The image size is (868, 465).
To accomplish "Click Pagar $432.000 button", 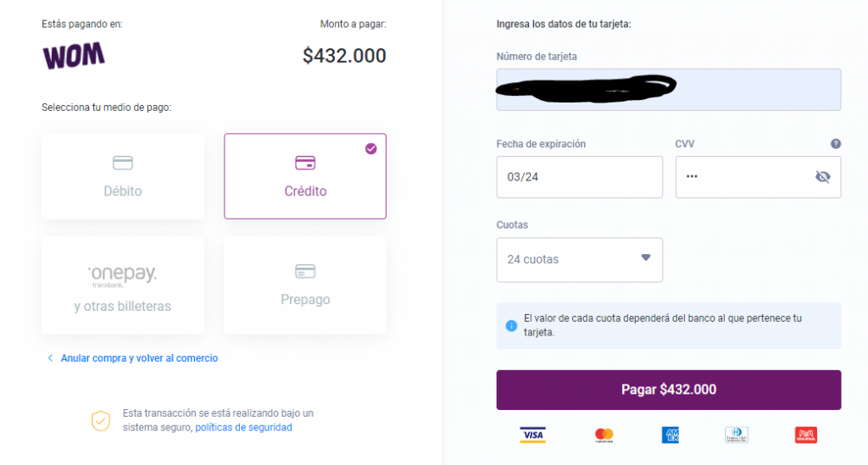I will tap(669, 390).
